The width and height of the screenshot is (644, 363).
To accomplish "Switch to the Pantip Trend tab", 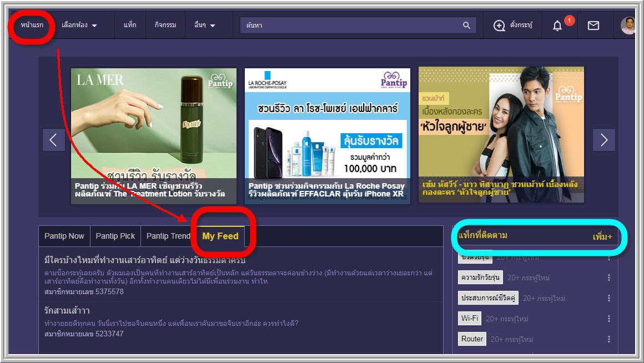I will pos(168,236).
